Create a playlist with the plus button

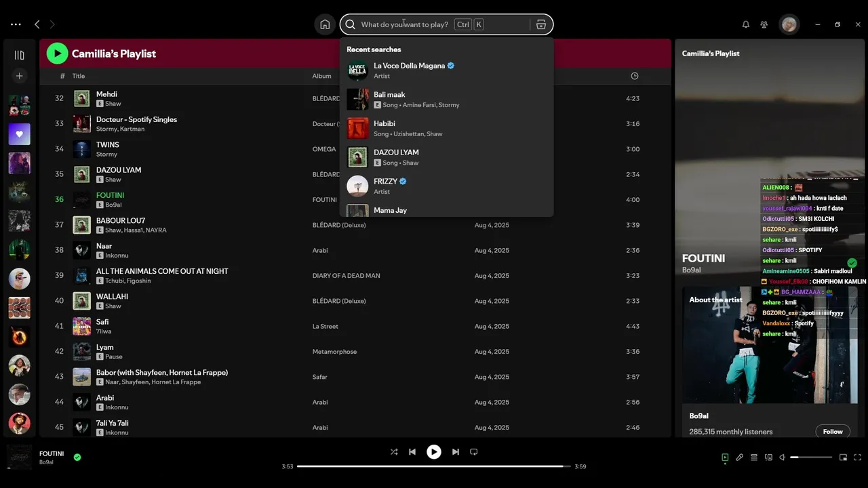point(19,76)
